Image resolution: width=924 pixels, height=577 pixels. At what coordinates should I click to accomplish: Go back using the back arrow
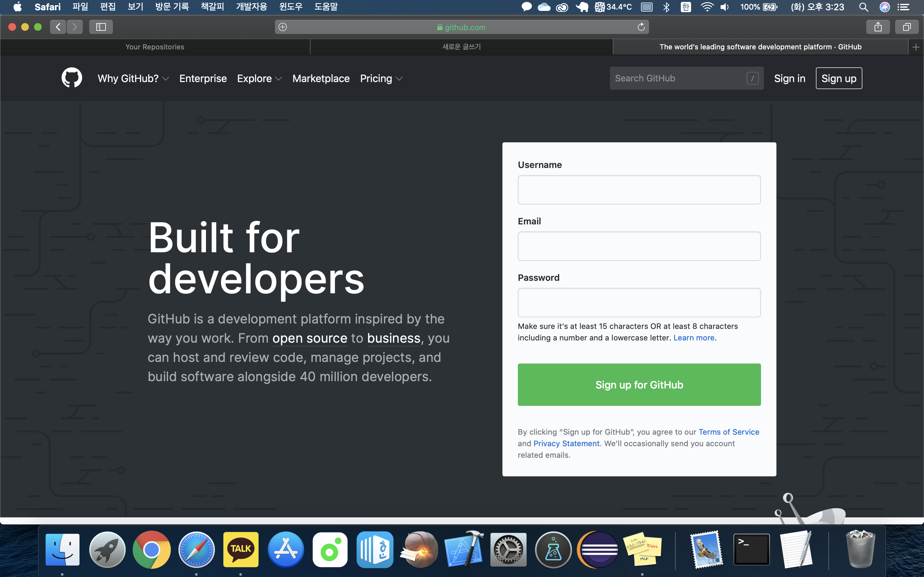click(x=58, y=27)
